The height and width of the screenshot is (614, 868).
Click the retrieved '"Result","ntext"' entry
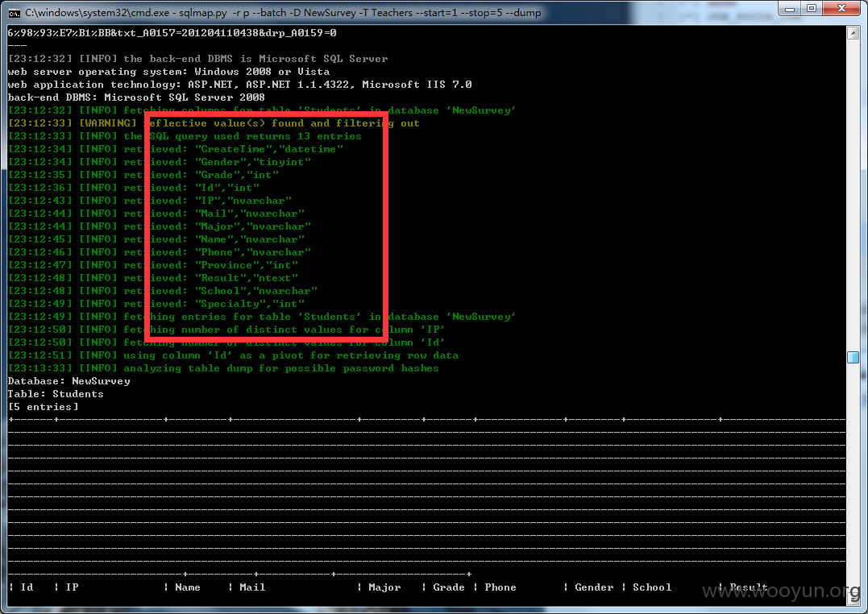tap(247, 278)
